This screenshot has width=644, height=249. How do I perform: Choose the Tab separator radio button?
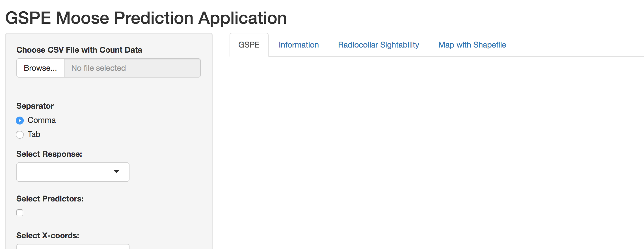20,135
